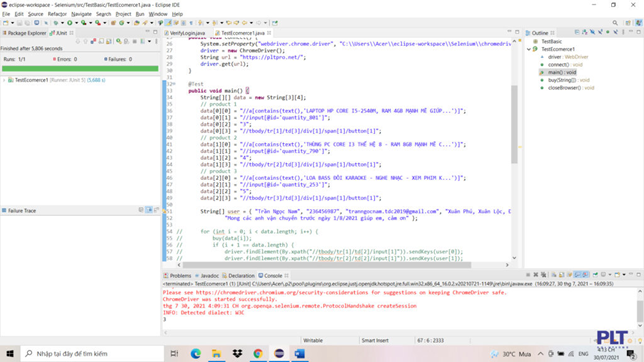Open the Open Perspective icon

pyautogui.click(x=628, y=23)
